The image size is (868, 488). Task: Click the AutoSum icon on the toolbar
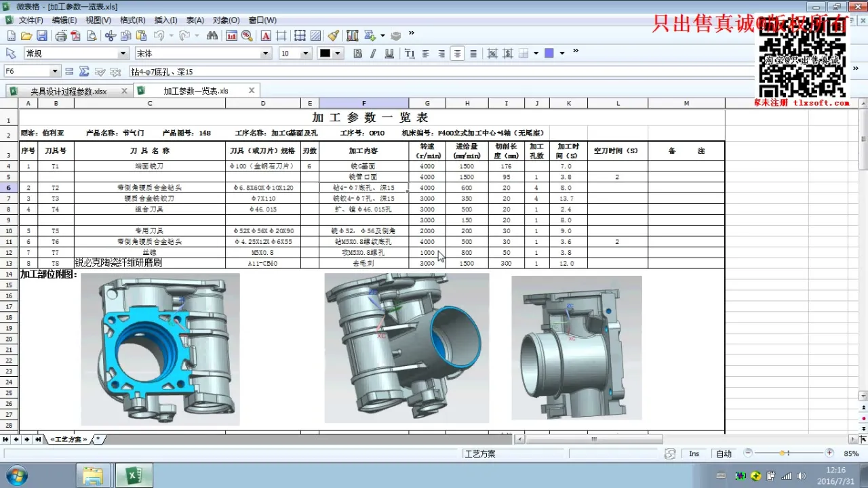click(x=371, y=36)
